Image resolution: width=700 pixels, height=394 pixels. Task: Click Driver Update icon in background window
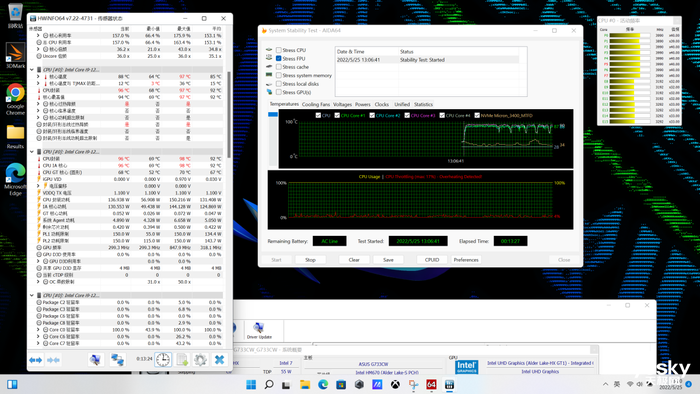[x=259, y=331]
